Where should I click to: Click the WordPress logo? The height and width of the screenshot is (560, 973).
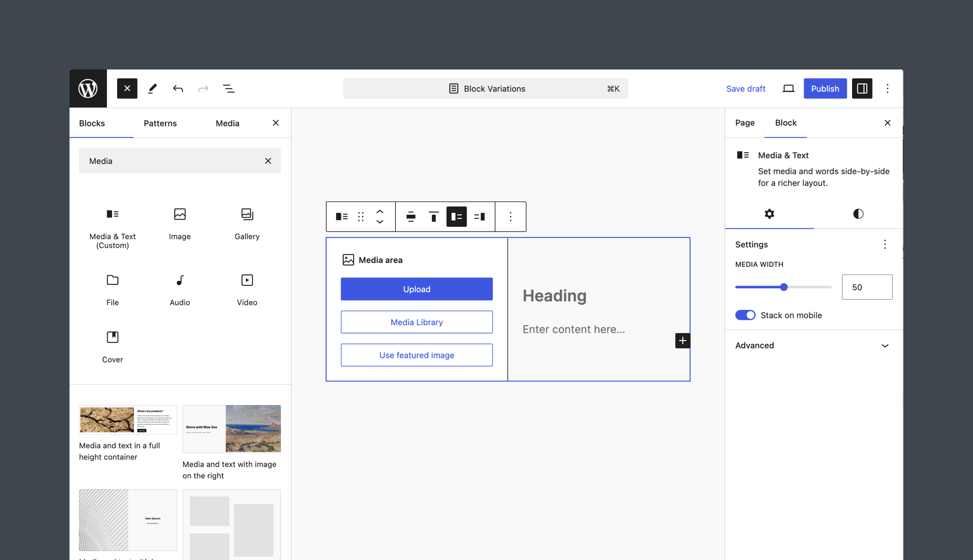click(88, 89)
